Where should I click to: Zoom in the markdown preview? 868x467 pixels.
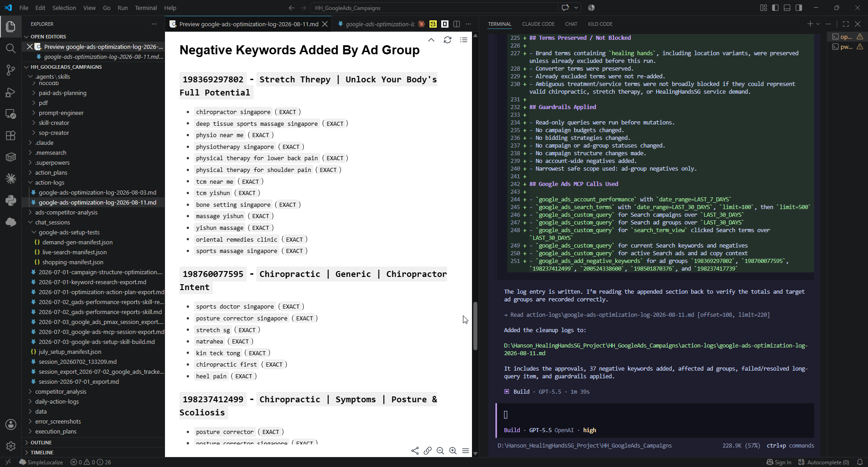pos(453,451)
